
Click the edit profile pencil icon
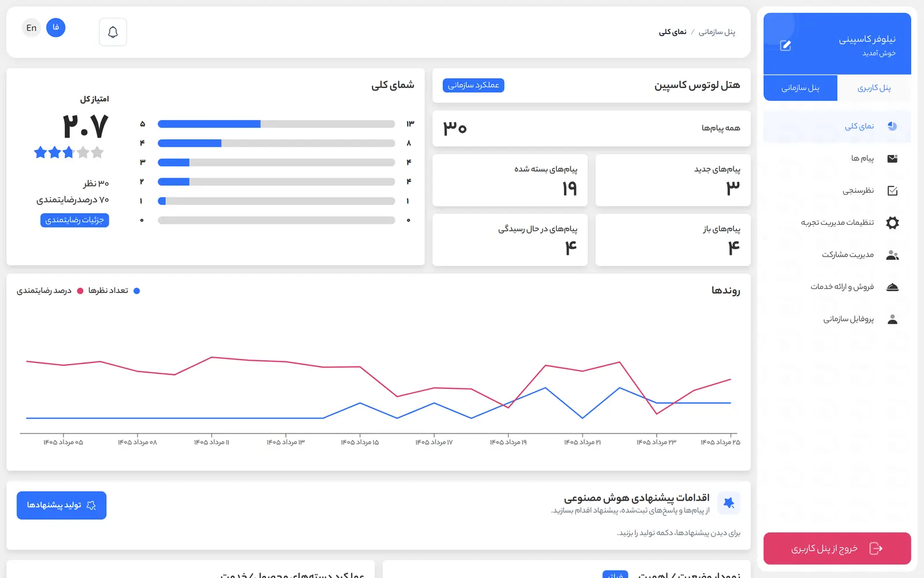[x=785, y=46]
